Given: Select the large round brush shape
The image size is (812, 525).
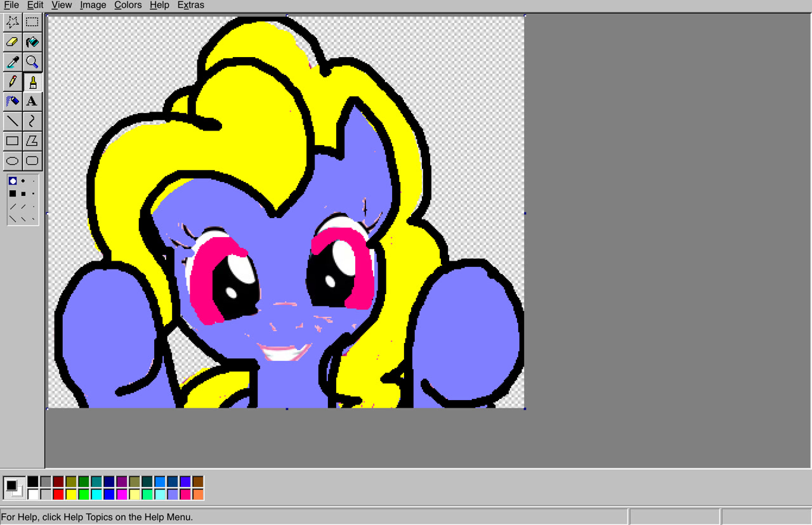Looking at the screenshot, I should [x=12, y=181].
